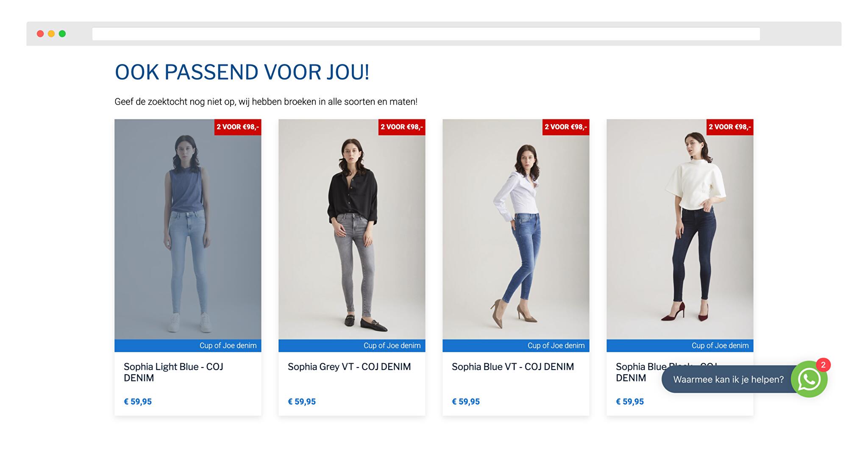Click the 'Sophia Light Blue - COJ DENIM' title
The width and height of the screenshot is (868, 456).
(174, 372)
